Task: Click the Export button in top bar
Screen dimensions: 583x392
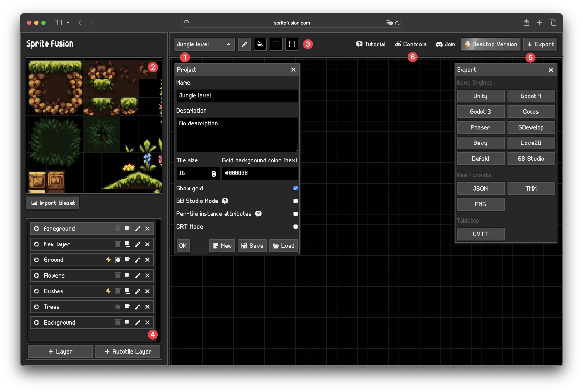Action: coord(540,44)
